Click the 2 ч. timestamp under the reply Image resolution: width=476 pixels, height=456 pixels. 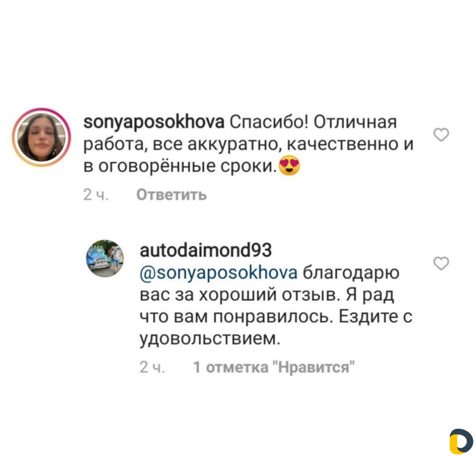152,367
